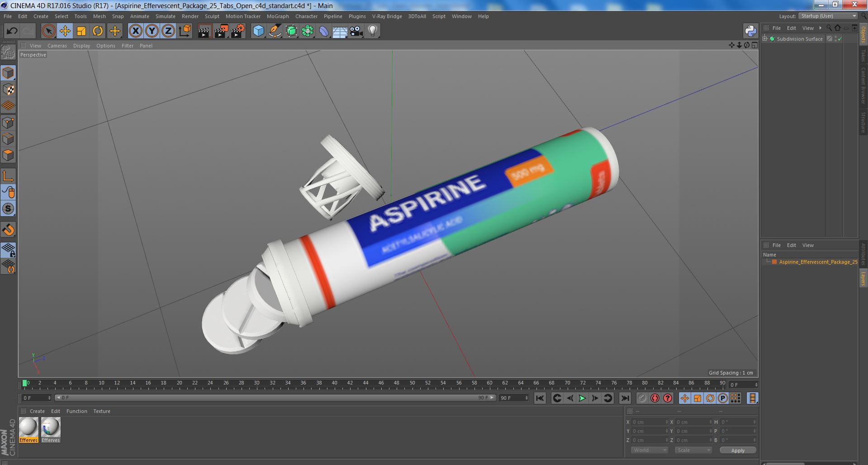
Task: Add a Cube primitive object
Action: pyautogui.click(x=258, y=31)
